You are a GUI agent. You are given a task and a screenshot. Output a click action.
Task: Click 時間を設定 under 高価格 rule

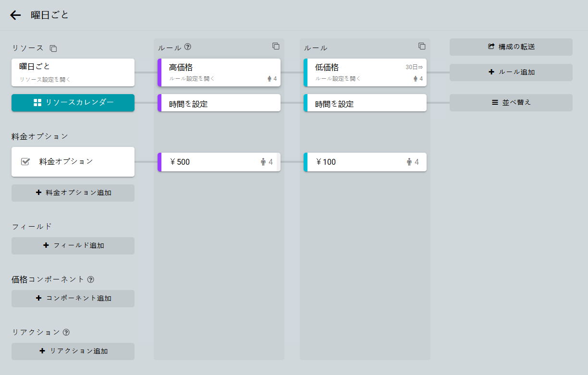[219, 104]
